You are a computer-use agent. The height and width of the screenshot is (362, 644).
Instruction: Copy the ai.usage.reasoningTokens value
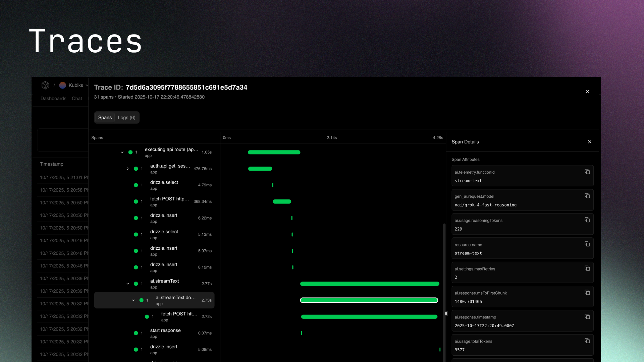tap(587, 220)
